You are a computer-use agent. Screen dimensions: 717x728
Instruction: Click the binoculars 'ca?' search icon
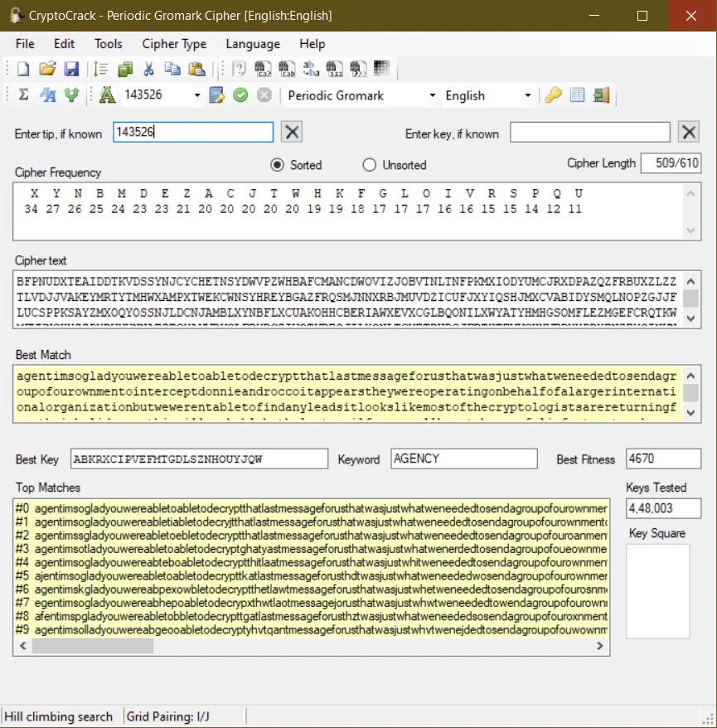(263, 69)
